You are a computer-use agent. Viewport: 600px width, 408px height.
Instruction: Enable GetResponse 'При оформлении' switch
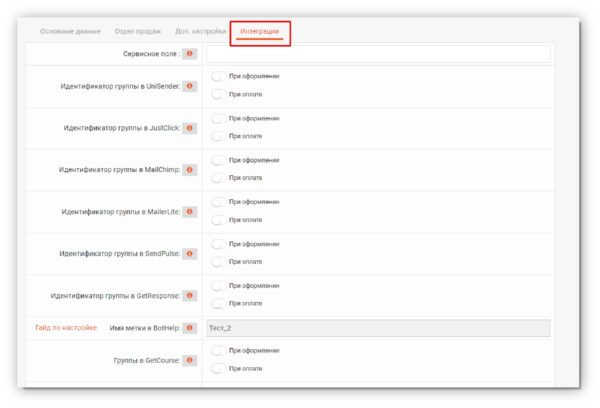tap(218, 286)
